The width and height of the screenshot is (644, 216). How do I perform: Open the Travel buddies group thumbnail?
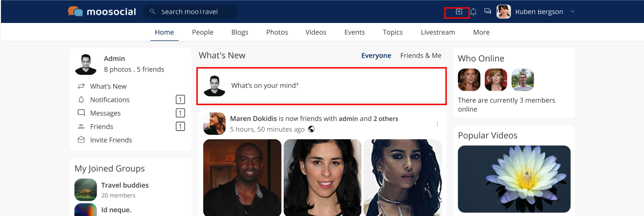86,190
